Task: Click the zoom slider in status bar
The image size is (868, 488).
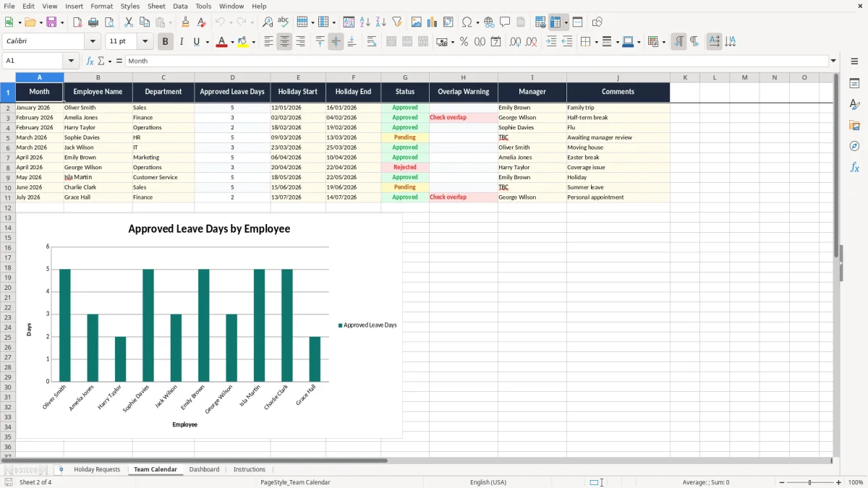Action: click(x=810, y=482)
